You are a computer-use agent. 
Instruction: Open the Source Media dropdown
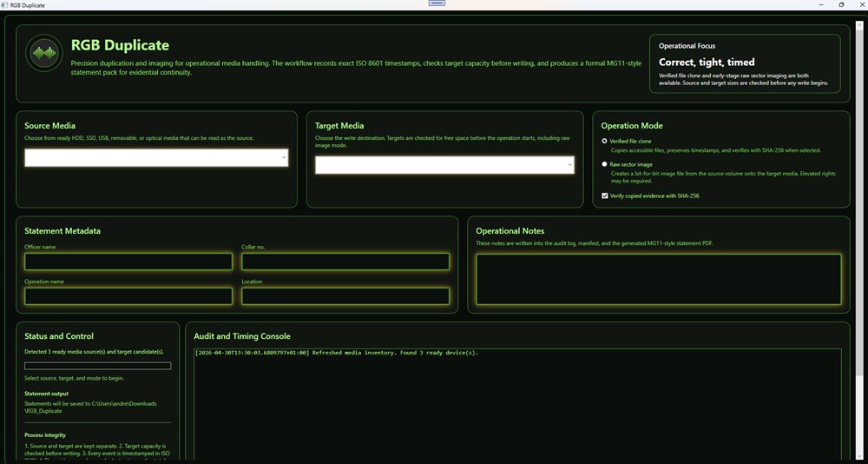(156, 157)
